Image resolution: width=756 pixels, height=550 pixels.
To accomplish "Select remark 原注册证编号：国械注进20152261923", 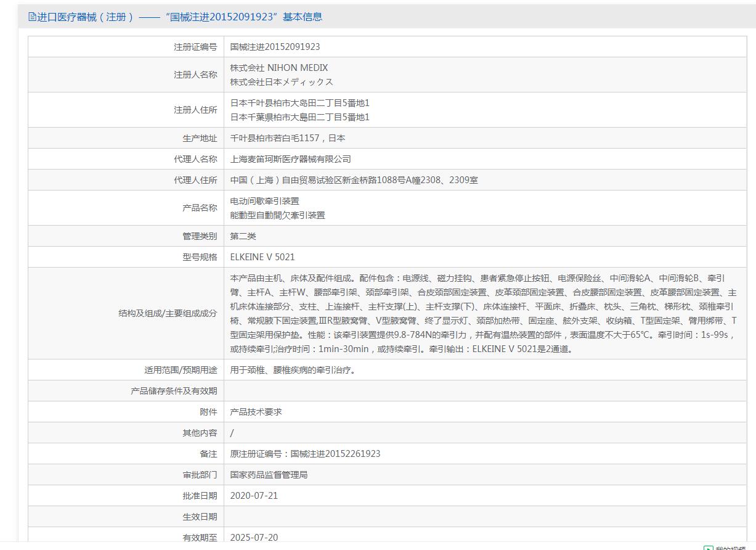I will tap(305, 454).
